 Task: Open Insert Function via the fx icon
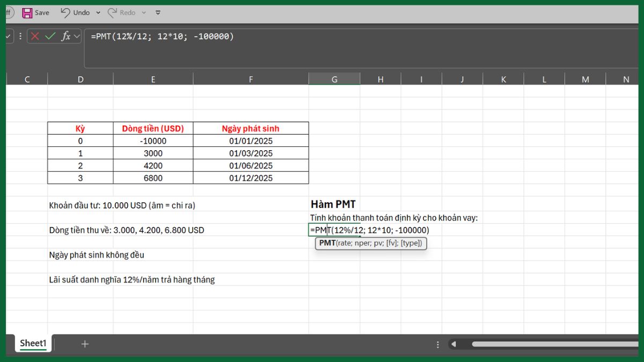tap(64, 36)
